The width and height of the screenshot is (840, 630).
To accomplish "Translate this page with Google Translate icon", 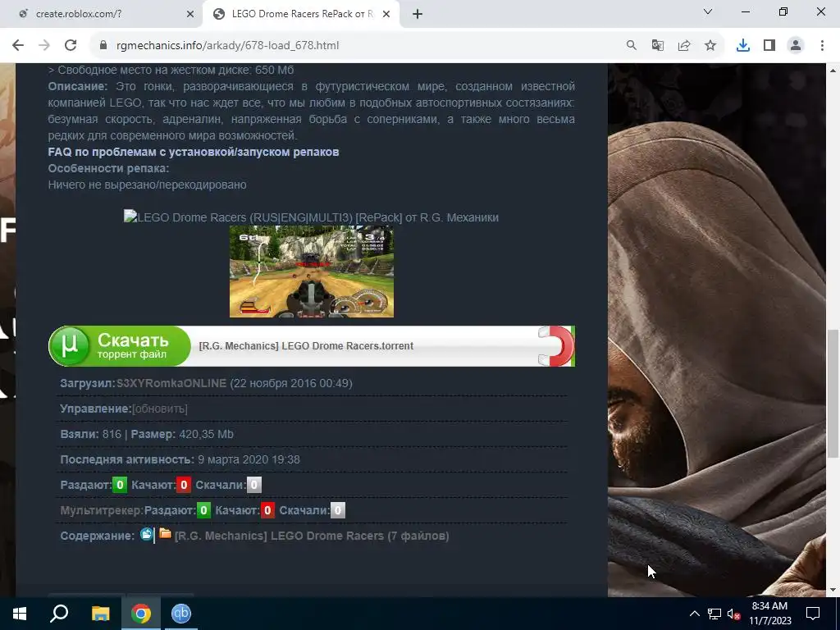I will coord(658,46).
